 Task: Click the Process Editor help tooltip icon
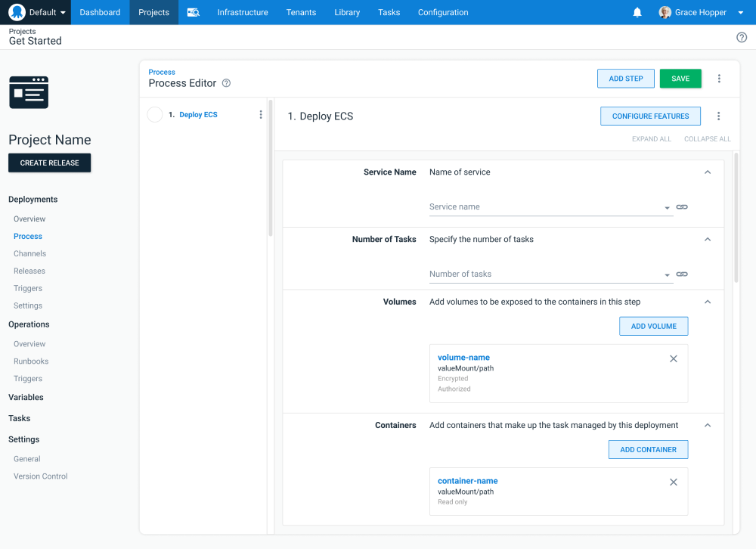(x=225, y=83)
